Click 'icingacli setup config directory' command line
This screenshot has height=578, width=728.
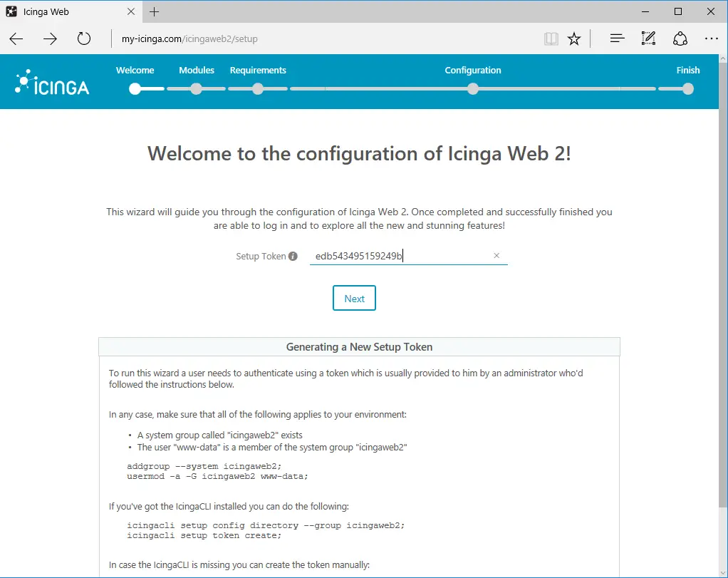point(266,525)
